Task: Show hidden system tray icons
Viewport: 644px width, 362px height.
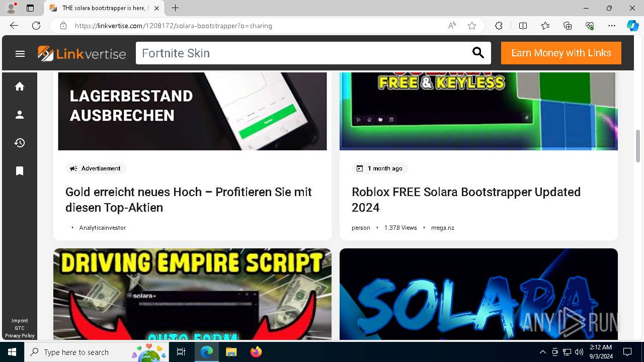Action: [542, 352]
